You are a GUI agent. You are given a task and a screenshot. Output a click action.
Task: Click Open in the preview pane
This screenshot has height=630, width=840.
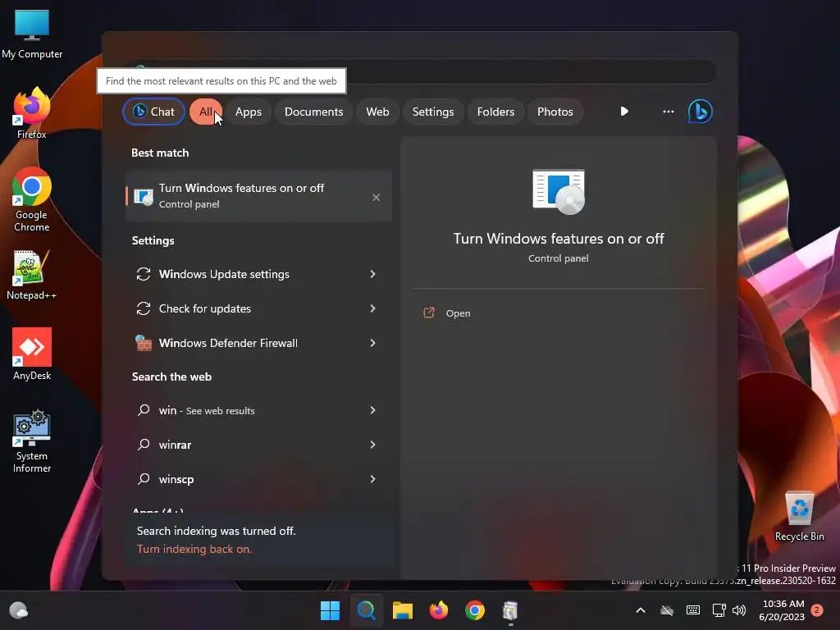tap(458, 313)
